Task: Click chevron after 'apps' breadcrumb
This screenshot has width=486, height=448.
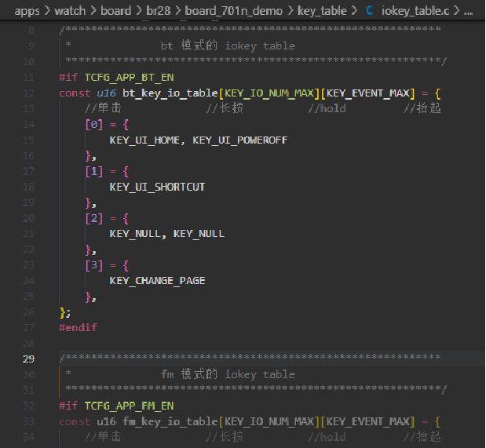Action: click(47, 11)
